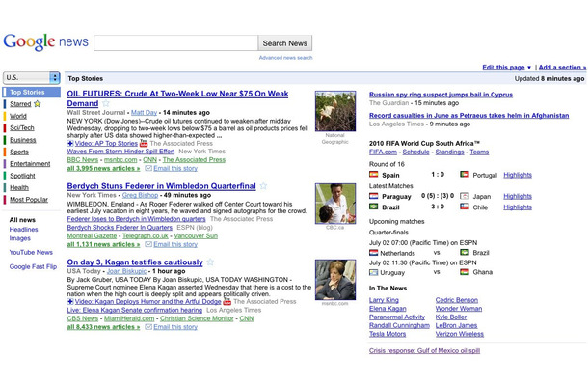
Task: Open Waves From Storm Hinder Spill Effort
Action: pos(120,152)
